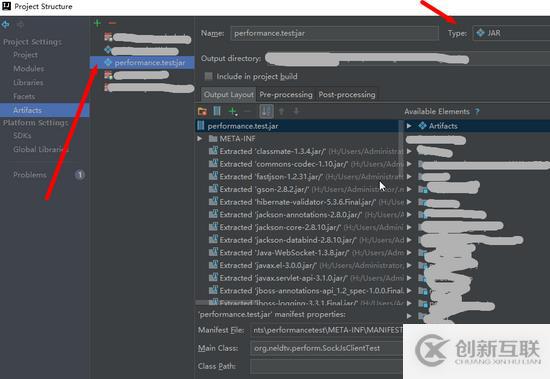The image size is (550, 379).
Task: Open Project settings section
Action: point(25,55)
